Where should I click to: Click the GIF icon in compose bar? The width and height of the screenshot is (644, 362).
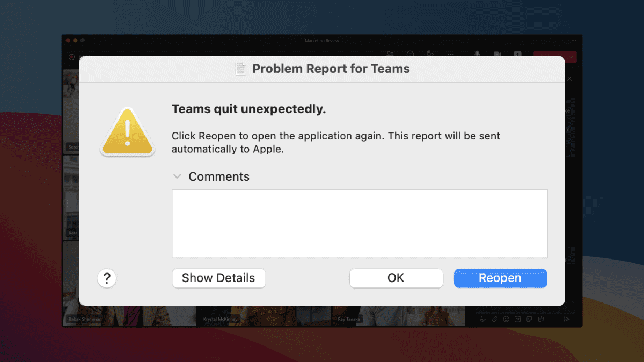[x=518, y=319]
